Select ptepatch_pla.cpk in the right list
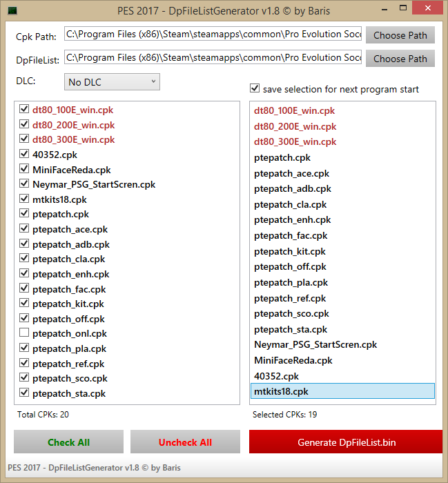448x483 pixels. point(342,282)
